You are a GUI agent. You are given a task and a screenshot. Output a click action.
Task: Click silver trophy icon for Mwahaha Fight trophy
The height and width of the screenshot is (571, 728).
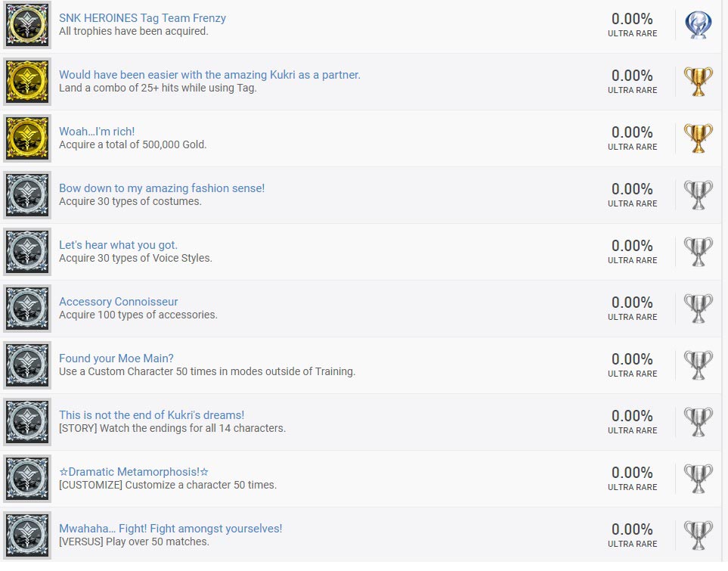[698, 535]
